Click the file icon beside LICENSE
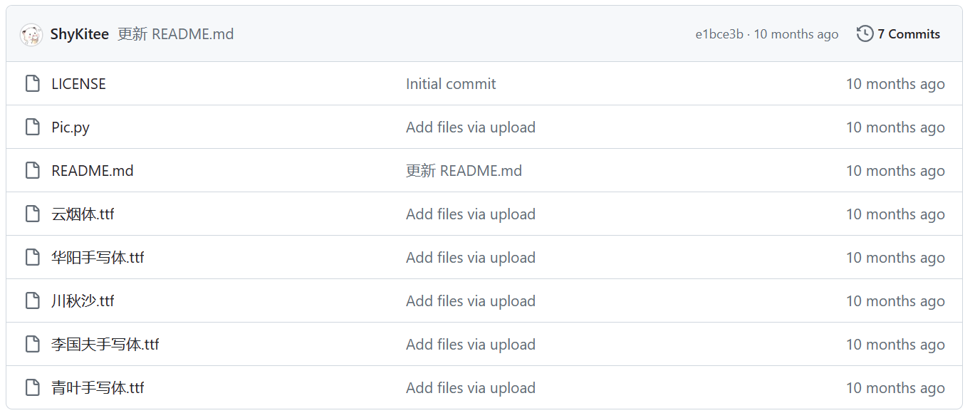Screen dimensions: 980x413 coord(33,84)
